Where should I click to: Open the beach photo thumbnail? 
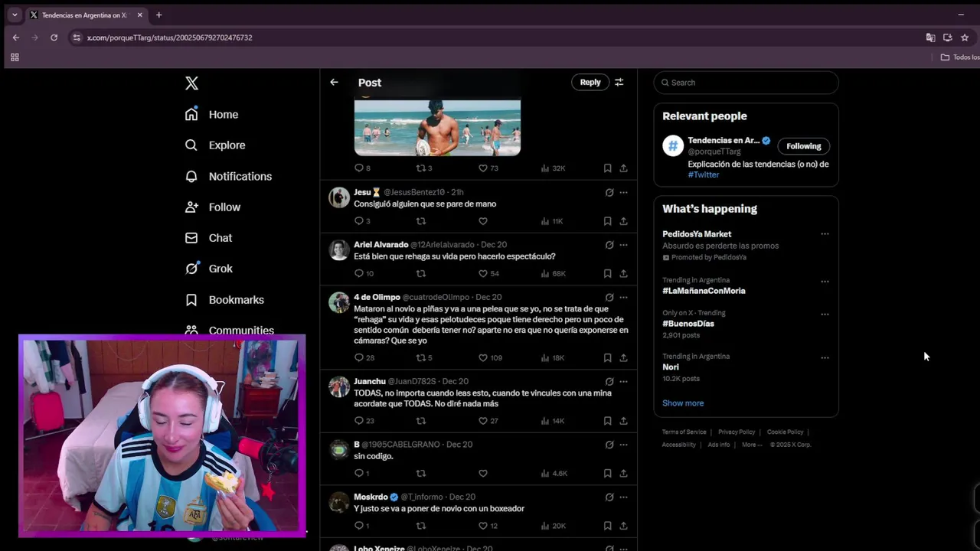coord(437,127)
